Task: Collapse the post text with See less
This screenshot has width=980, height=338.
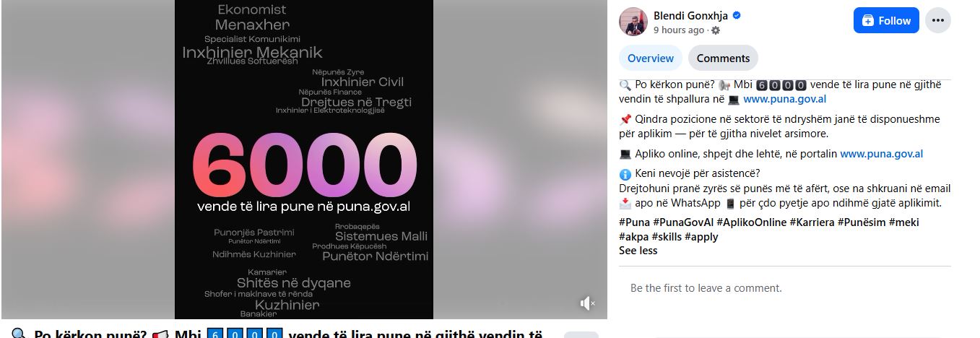Action: 638,251
